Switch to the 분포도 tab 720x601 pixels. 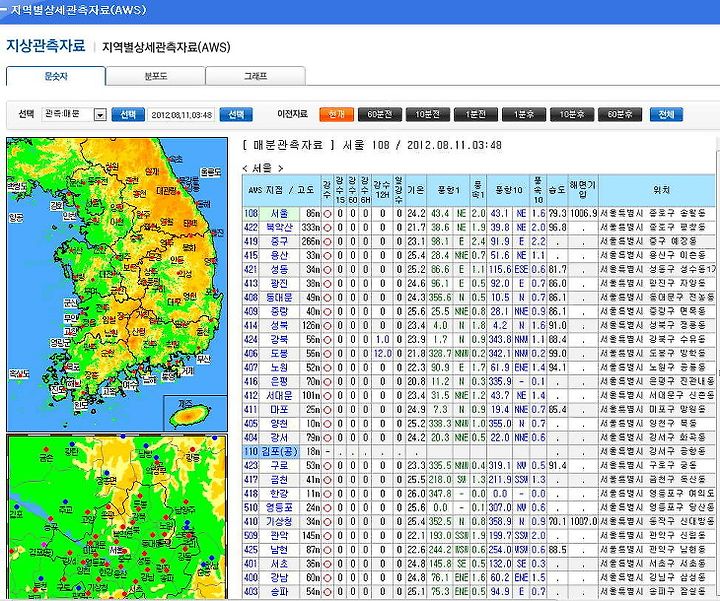coord(156,76)
